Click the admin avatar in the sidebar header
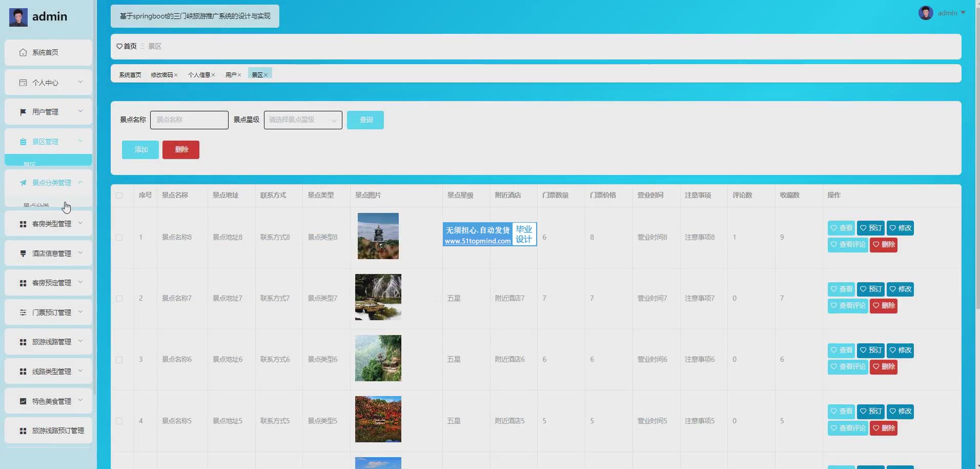This screenshot has height=469, width=980. 18,17
